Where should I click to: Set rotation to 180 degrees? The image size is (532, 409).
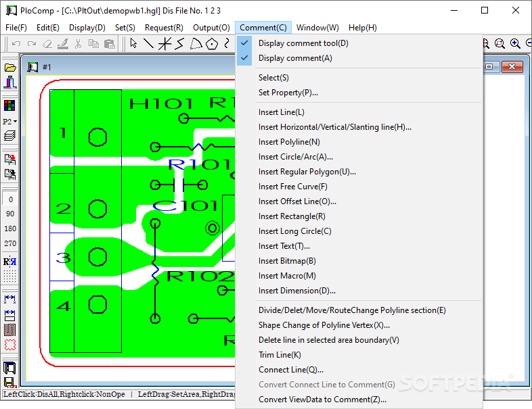[10, 228]
